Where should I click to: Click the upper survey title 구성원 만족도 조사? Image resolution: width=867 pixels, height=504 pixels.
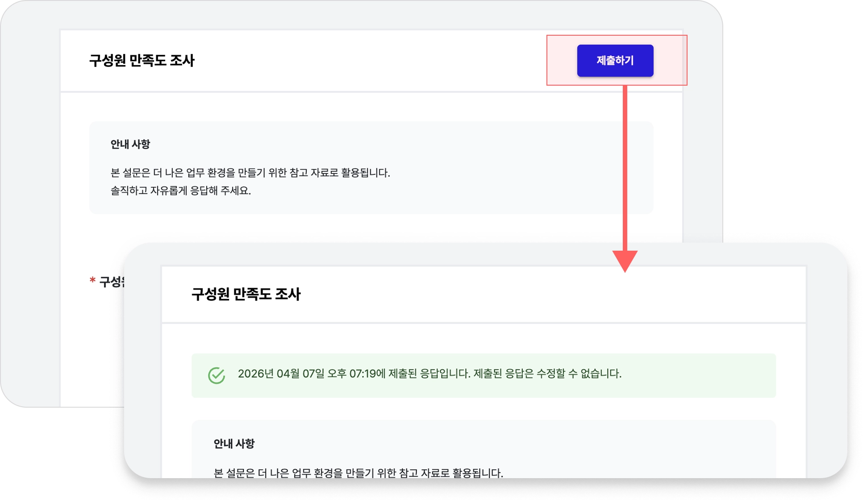[x=142, y=61]
